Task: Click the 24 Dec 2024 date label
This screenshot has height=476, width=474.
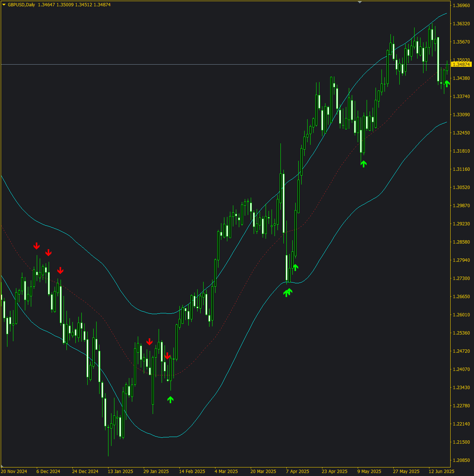Action: (85, 472)
